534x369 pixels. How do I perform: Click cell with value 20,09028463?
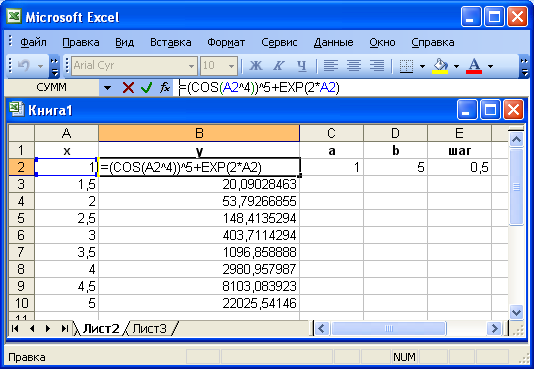[x=199, y=184]
